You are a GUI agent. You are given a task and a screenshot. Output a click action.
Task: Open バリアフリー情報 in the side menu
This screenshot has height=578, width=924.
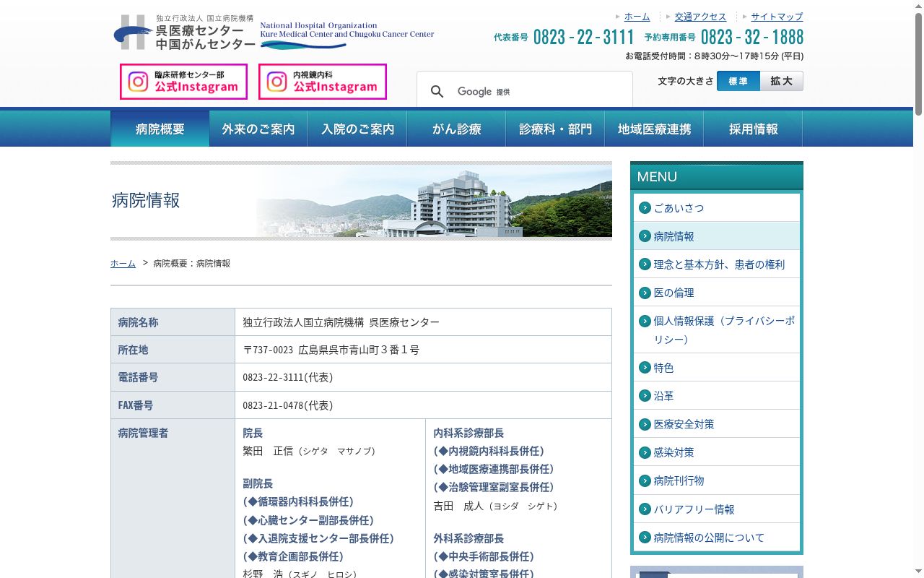tap(717, 509)
